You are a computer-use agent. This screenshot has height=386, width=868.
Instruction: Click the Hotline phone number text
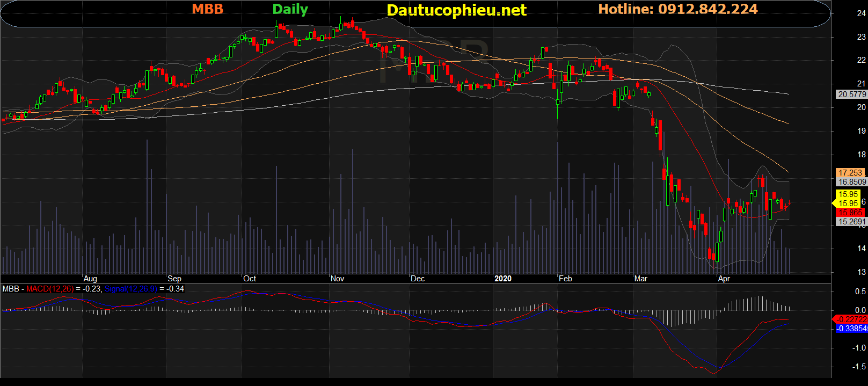click(677, 9)
